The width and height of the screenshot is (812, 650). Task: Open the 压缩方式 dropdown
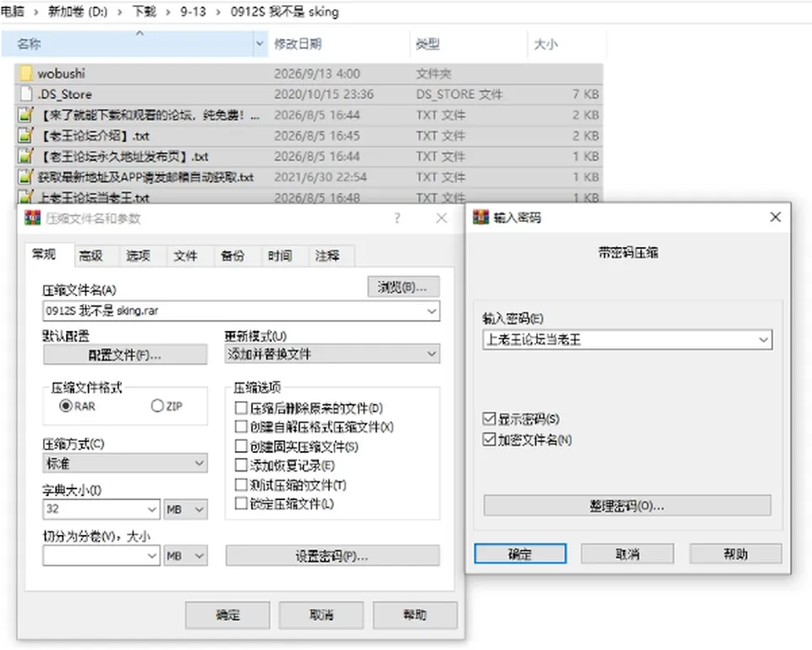[199, 463]
